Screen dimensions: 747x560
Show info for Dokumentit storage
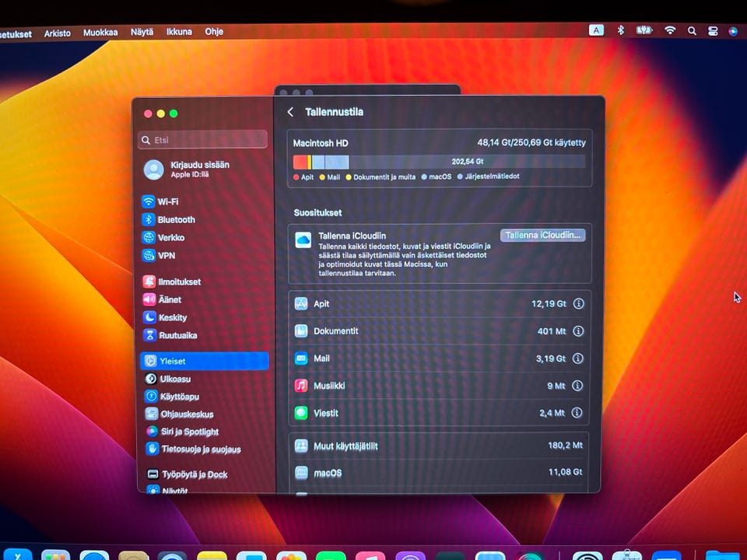[578, 331]
